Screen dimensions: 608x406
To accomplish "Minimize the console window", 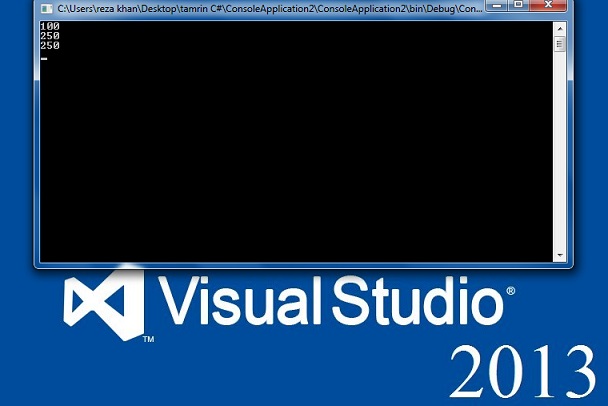I will 497,5.
